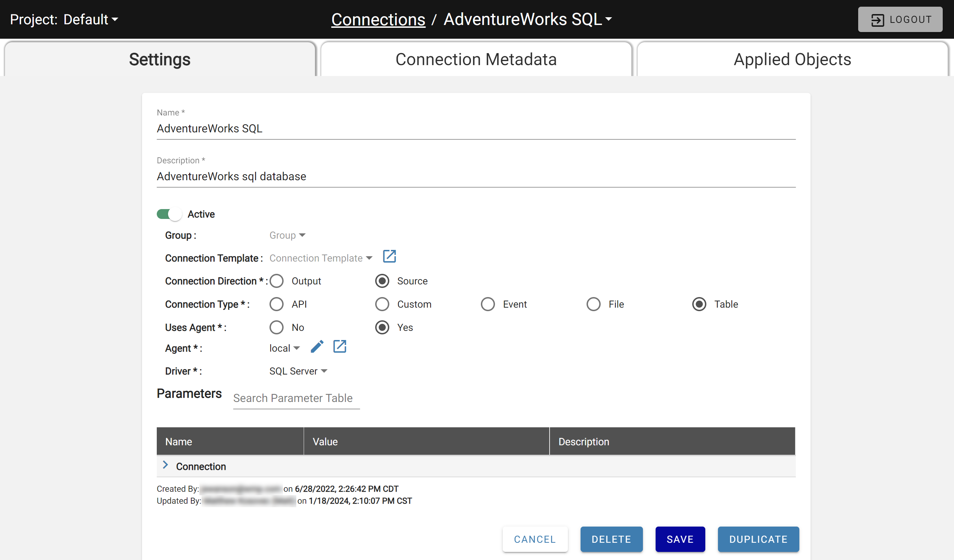The height and width of the screenshot is (560, 954).
Task: Click into the Description input field
Action: click(476, 177)
